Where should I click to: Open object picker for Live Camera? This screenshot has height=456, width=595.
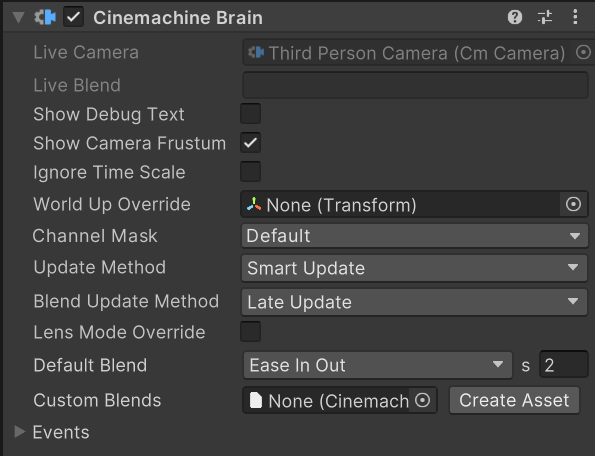pyautogui.click(x=583, y=52)
